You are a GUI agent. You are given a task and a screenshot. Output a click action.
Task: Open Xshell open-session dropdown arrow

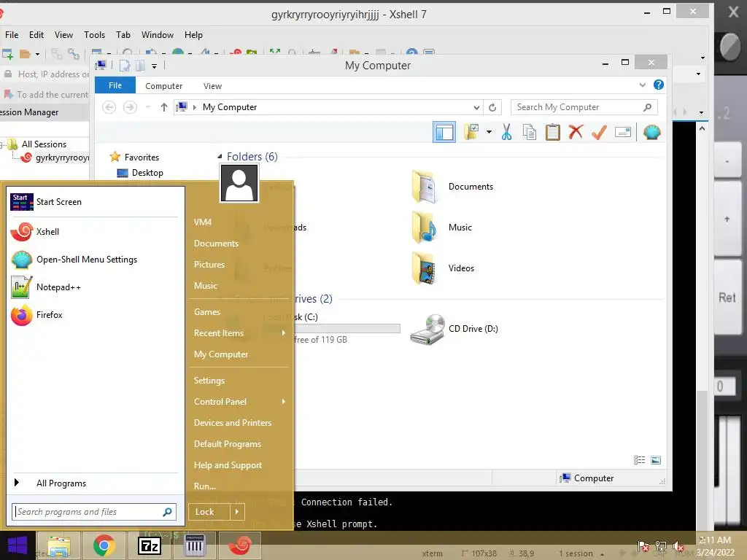pyautogui.click(x=38, y=54)
